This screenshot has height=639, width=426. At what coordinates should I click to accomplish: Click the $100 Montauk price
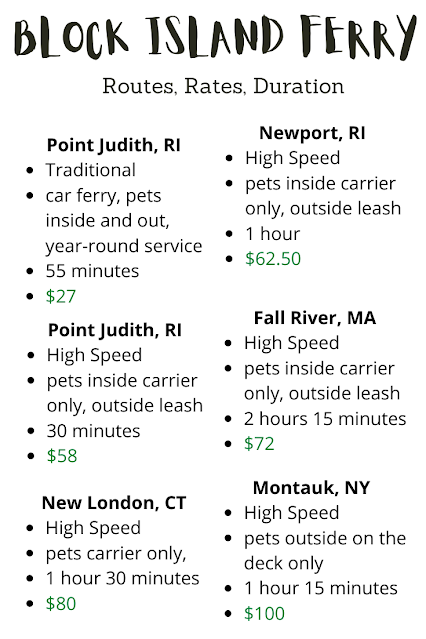(x=264, y=613)
